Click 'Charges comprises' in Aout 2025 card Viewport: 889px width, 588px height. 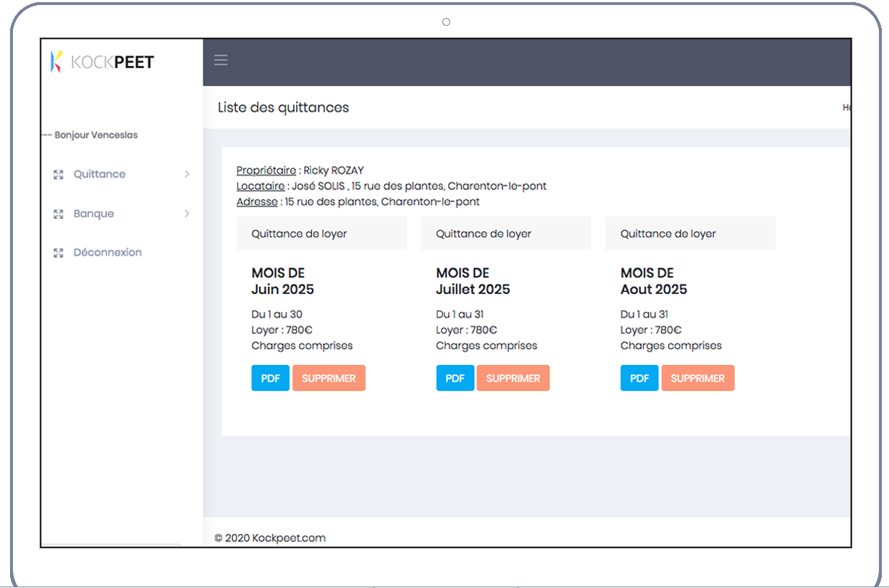[671, 346]
